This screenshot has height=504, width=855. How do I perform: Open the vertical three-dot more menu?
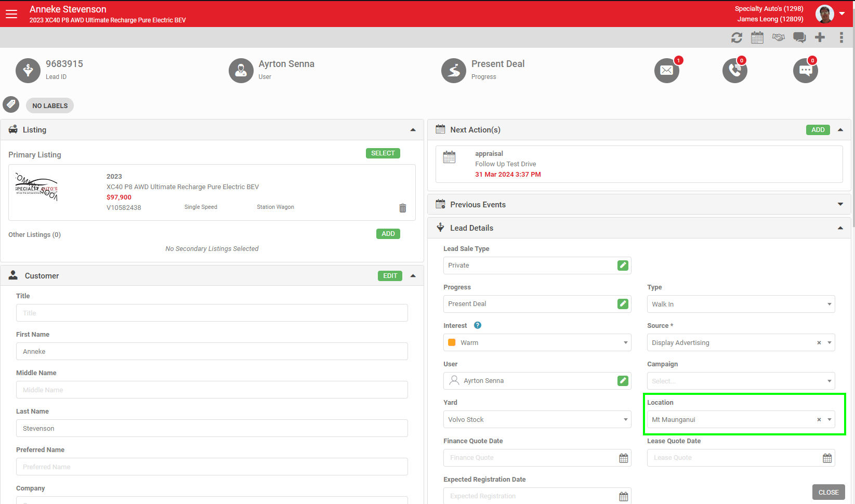point(841,37)
